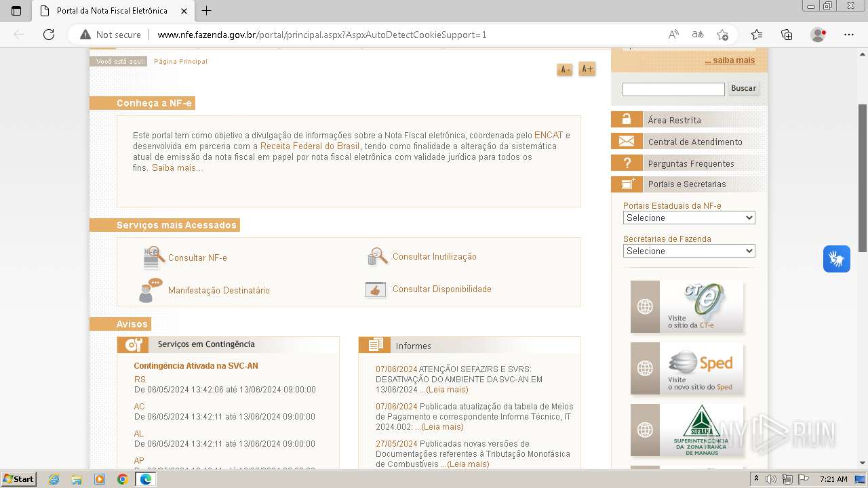This screenshot has width=868, height=488.
Task: Click the address bar URL
Action: click(x=322, y=35)
